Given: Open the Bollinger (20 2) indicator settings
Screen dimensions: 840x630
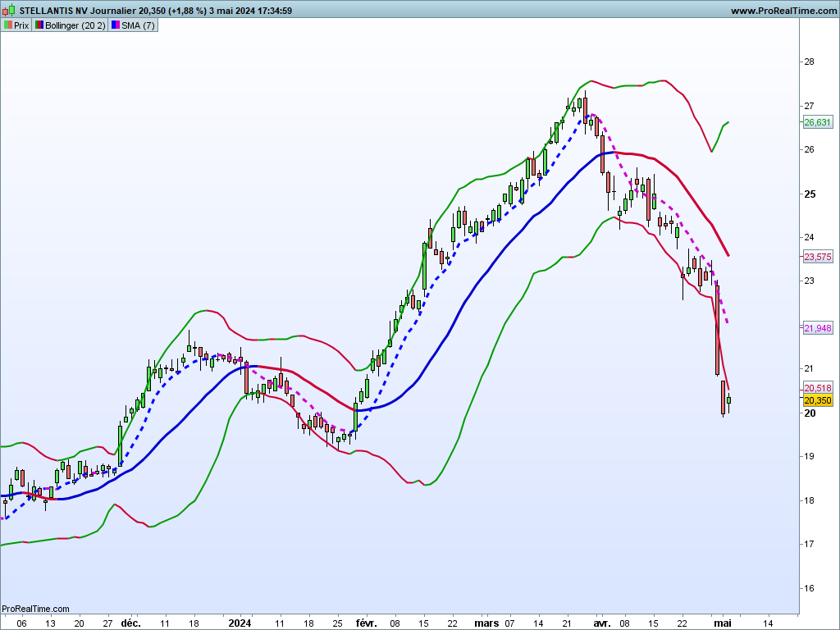Looking at the screenshot, I should coord(75,25).
